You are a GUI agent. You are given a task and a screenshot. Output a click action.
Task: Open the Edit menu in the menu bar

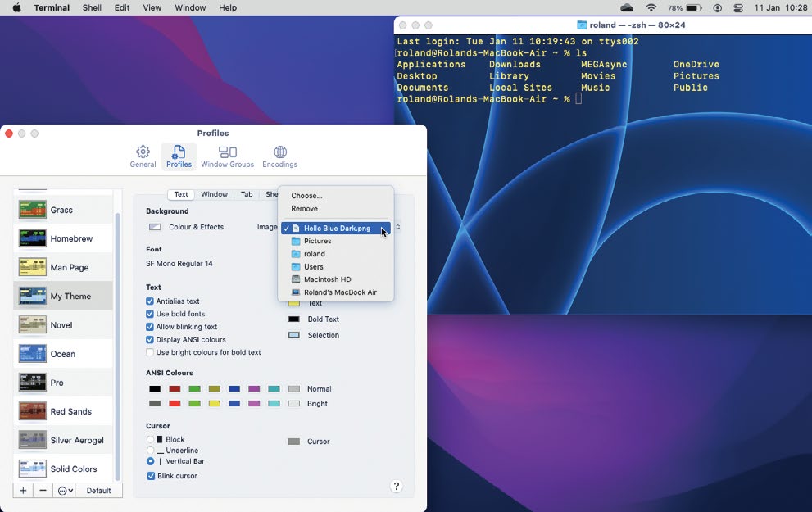pyautogui.click(x=122, y=7)
